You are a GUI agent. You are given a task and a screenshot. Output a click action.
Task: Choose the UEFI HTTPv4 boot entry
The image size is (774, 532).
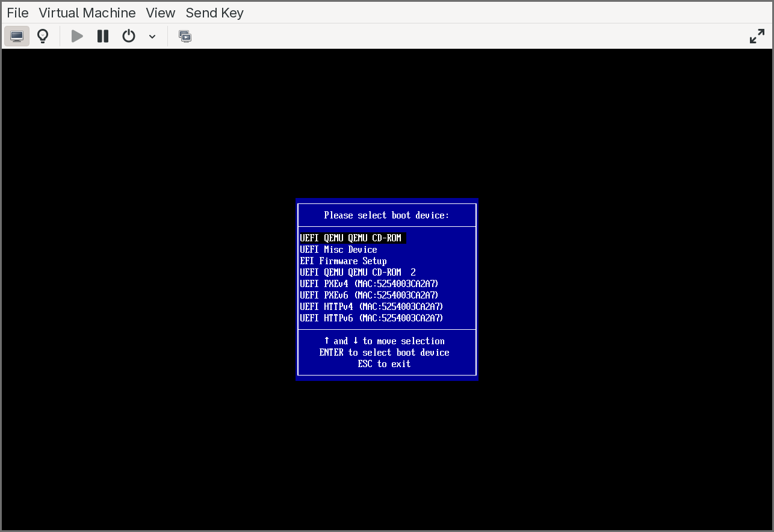click(371, 306)
